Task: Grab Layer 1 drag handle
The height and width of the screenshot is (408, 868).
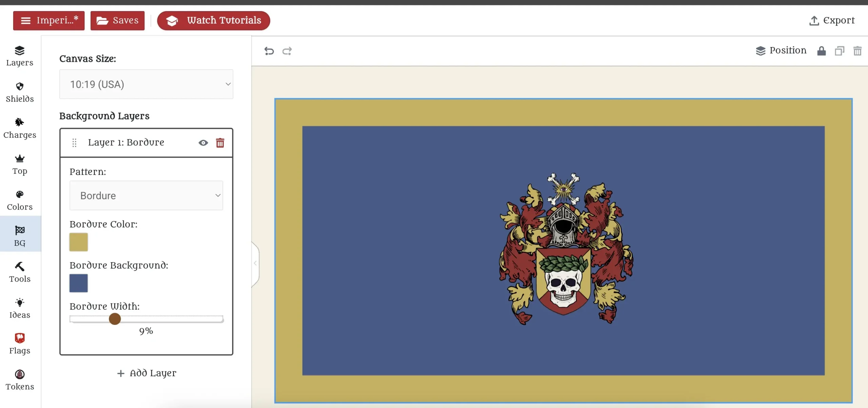Action: coord(74,143)
